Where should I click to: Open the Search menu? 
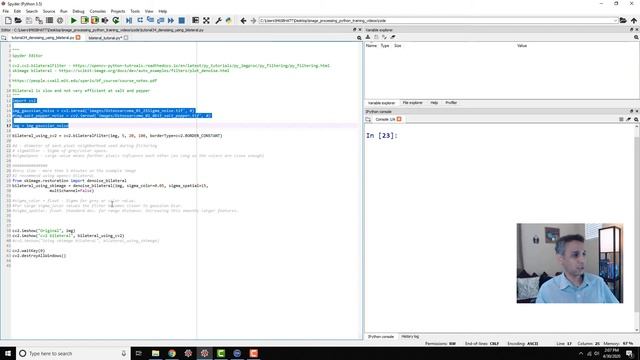[31, 11]
